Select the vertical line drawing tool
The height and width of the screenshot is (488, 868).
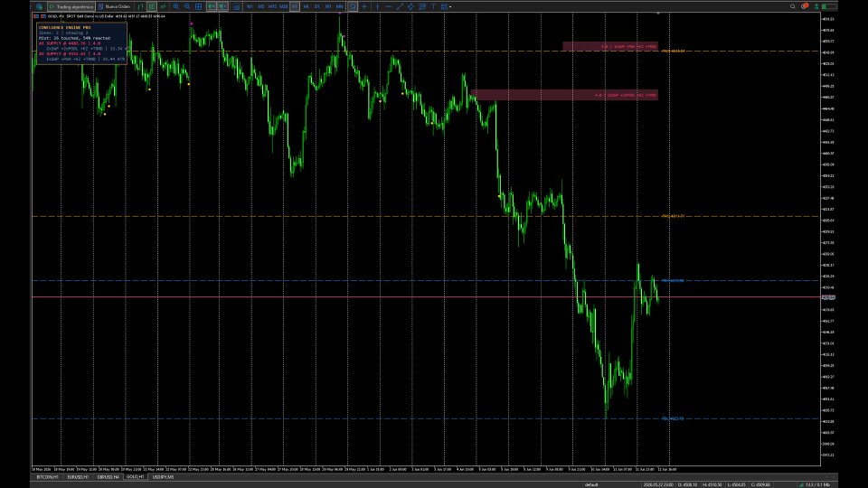click(378, 6)
